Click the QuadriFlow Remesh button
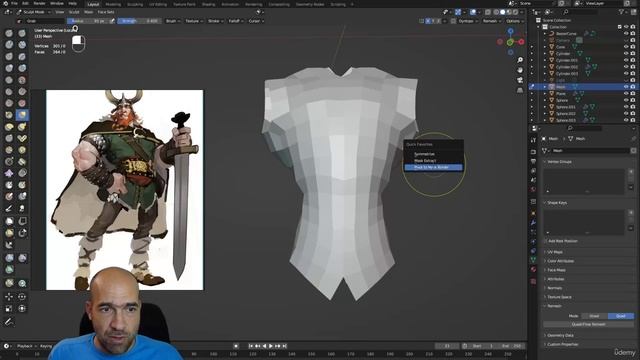The height and width of the screenshot is (360, 640). click(x=588, y=324)
